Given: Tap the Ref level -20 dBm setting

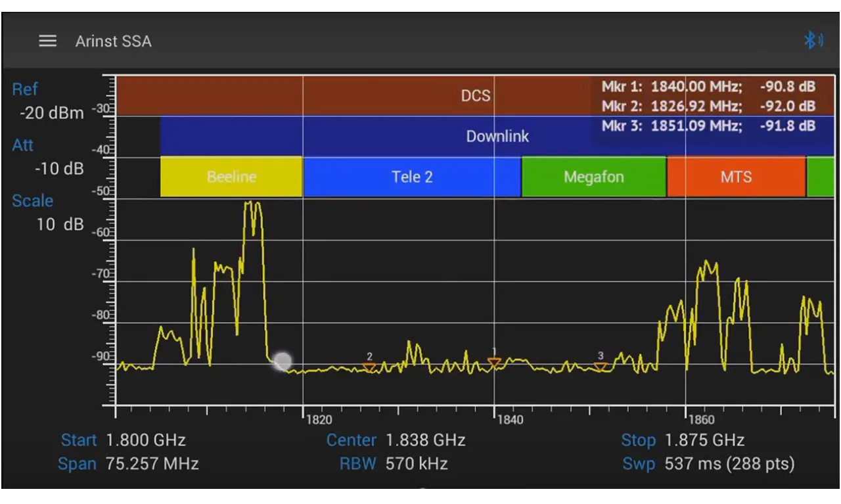Looking at the screenshot, I should pos(51,112).
